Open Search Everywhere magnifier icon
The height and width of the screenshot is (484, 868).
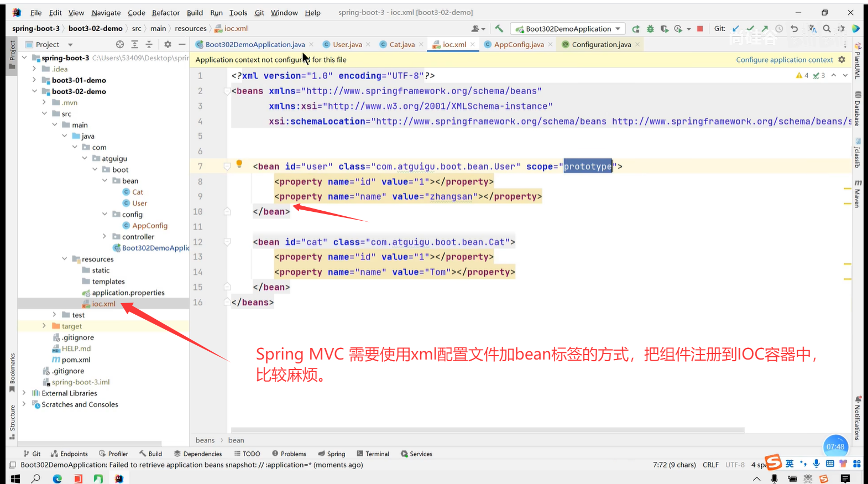[x=827, y=29]
